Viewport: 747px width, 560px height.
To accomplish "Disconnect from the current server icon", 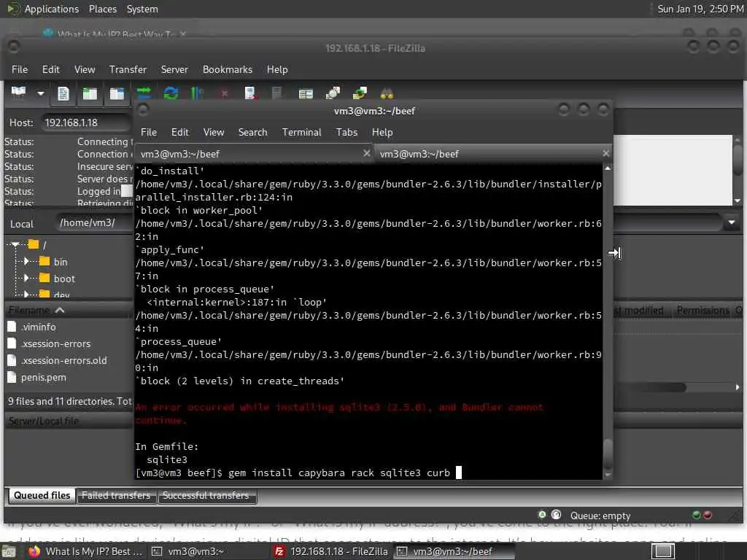I will [250, 93].
